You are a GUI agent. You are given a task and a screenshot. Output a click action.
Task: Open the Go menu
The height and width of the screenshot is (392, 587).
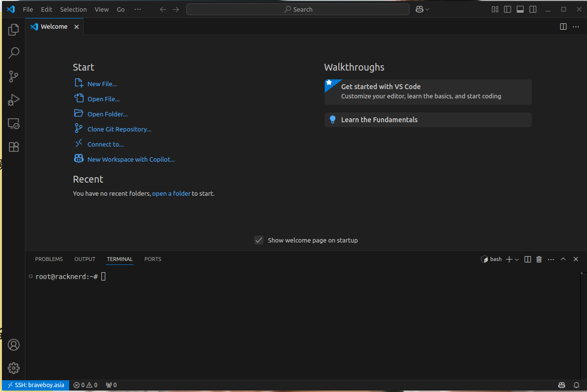pyautogui.click(x=120, y=9)
